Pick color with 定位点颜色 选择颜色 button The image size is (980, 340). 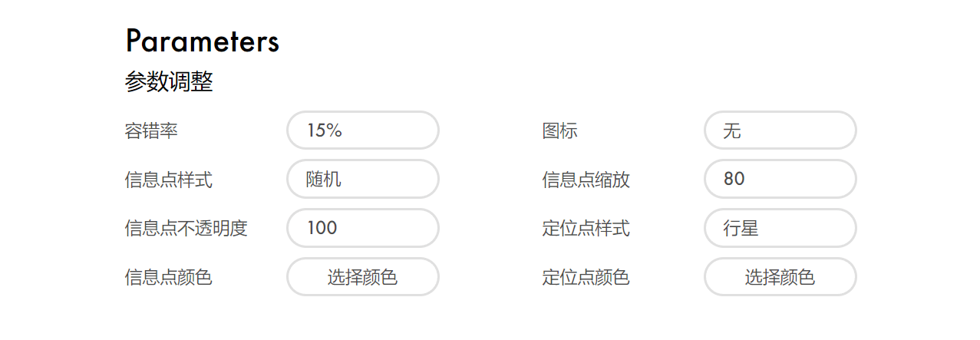(780, 277)
